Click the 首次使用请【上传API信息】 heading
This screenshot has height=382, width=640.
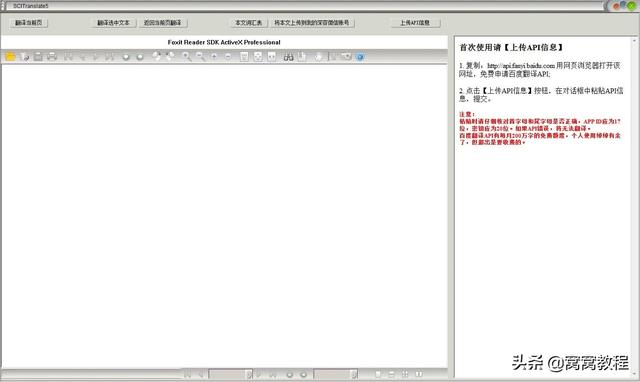click(511, 47)
